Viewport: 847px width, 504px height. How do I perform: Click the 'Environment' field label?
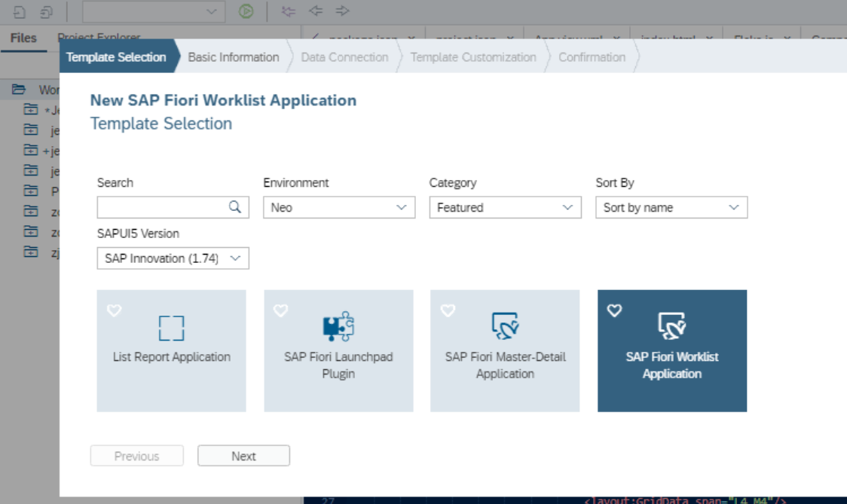coord(296,182)
